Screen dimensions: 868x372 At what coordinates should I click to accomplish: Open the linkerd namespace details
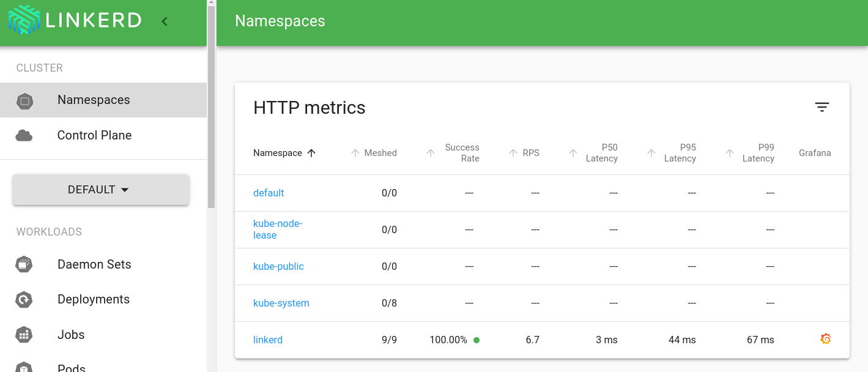[x=268, y=340]
